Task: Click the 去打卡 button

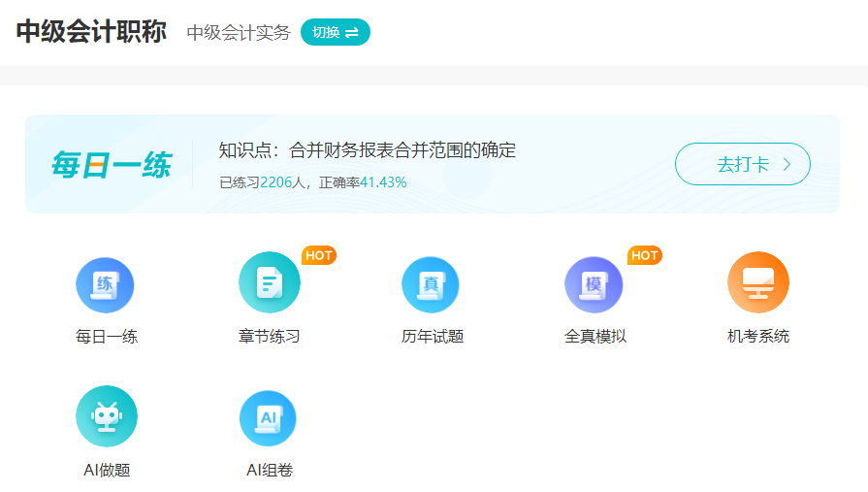Action: [x=743, y=164]
